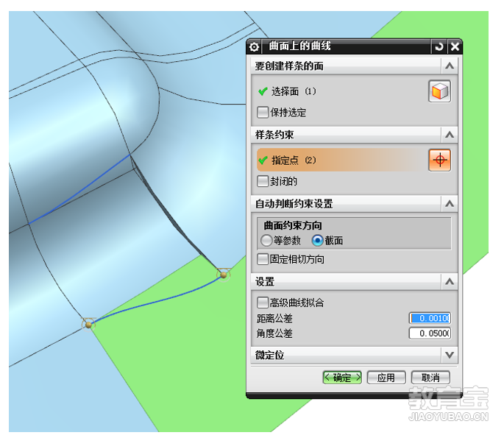The width and height of the screenshot is (504, 438).
Task: Select the 截面 radio option
Action: [x=318, y=240]
